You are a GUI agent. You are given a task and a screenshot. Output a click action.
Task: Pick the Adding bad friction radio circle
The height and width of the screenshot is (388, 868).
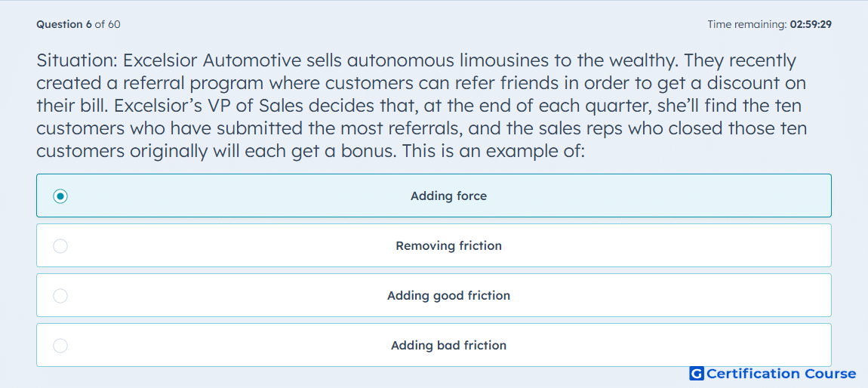(60, 346)
